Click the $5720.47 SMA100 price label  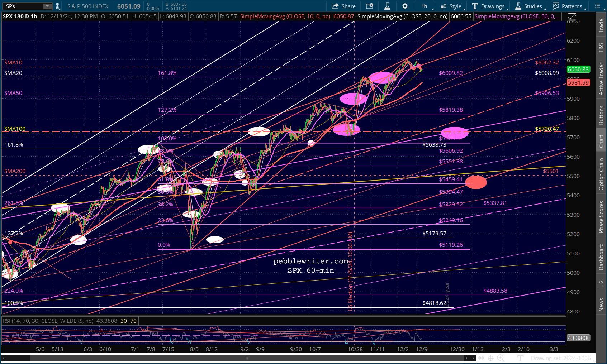pyautogui.click(x=547, y=129)
